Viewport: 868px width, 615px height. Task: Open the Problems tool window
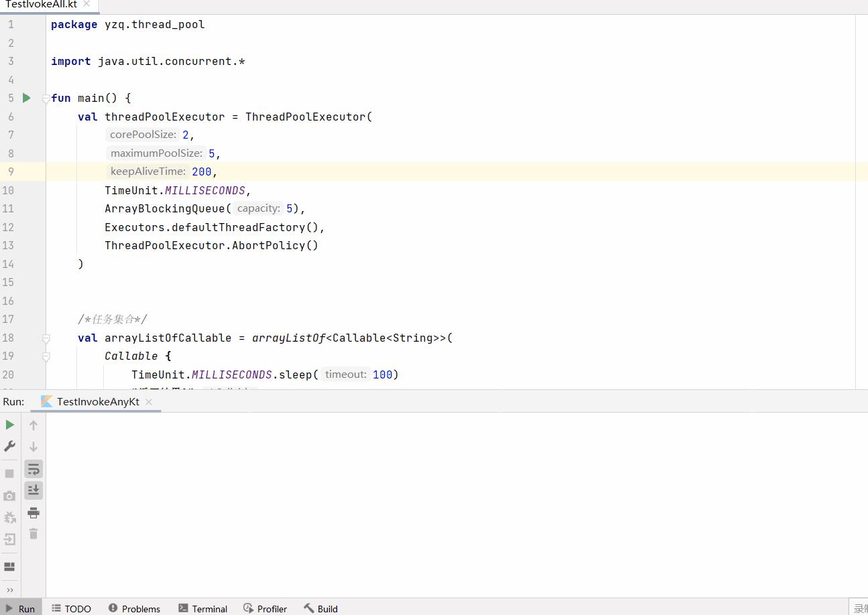pos(134,608)
